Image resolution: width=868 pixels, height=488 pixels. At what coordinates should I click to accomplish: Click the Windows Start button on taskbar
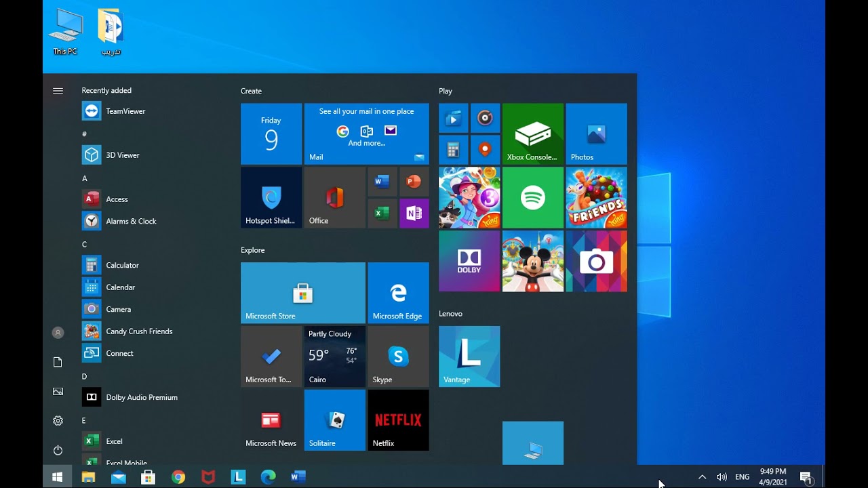coord(58,477)
